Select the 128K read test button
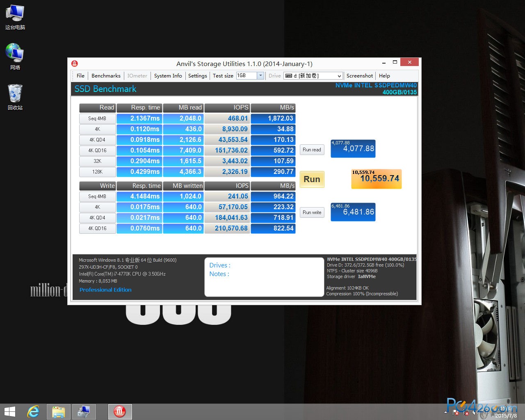The width and height of the screenshot is (525, 420). click(97, 172)
